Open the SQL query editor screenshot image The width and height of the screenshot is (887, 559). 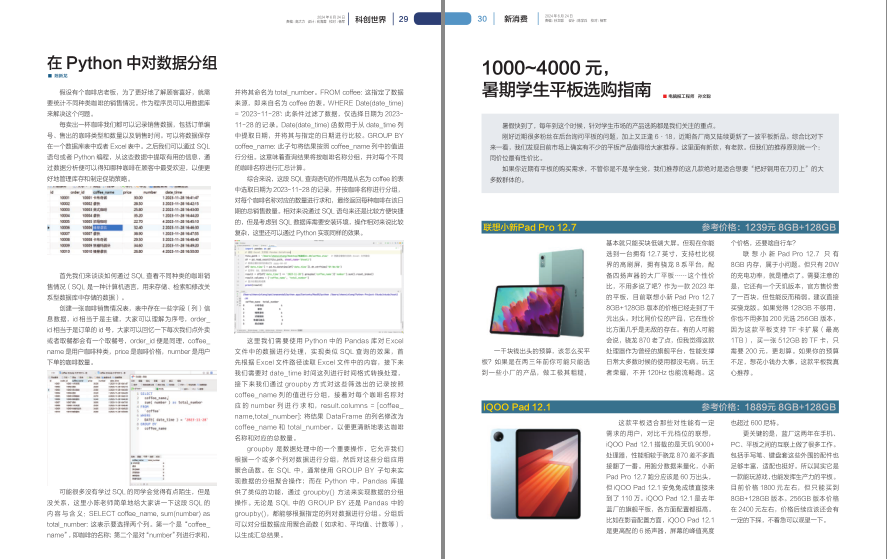coord(132,428)
